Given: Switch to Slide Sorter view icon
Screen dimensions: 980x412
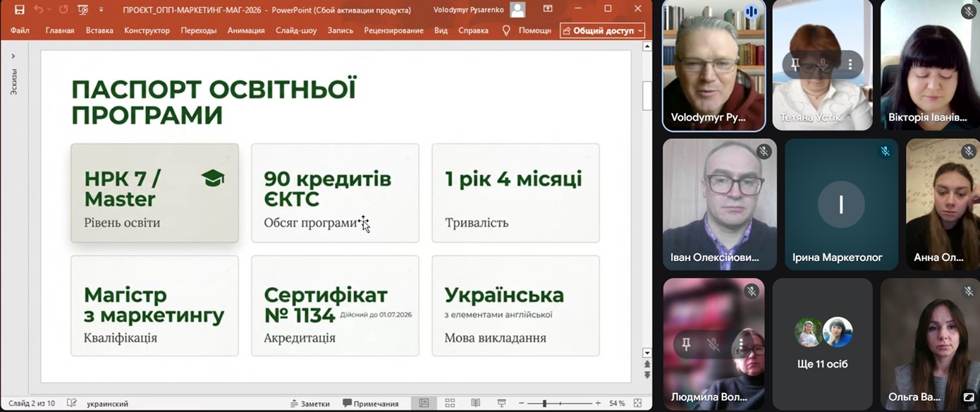Looking at the screenshot, I should click(450, 404).
